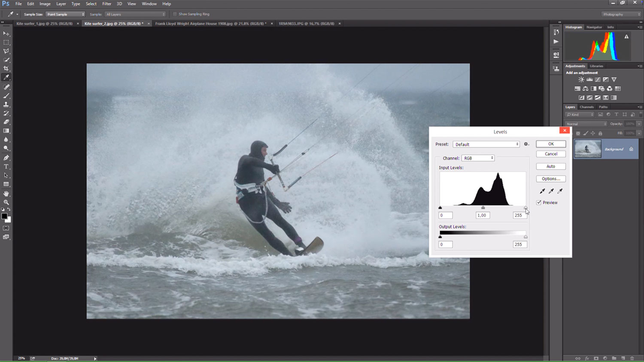Open the Preset dropdown showing Default
This screenshot has width=644, height=362.
click(x=486, y=144)
